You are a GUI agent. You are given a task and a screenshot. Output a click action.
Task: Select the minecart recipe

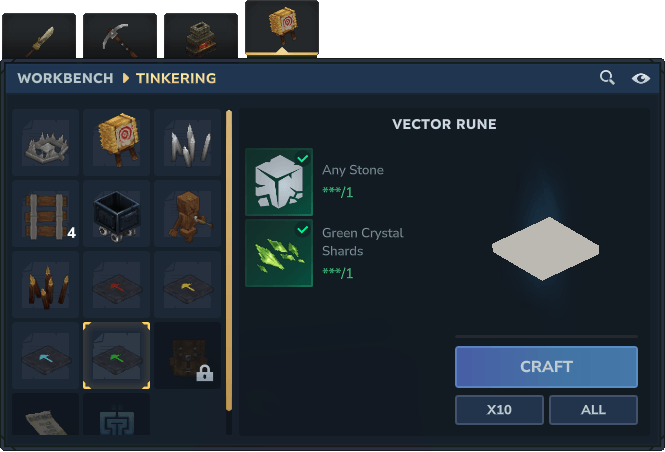(x=117, y=213)
